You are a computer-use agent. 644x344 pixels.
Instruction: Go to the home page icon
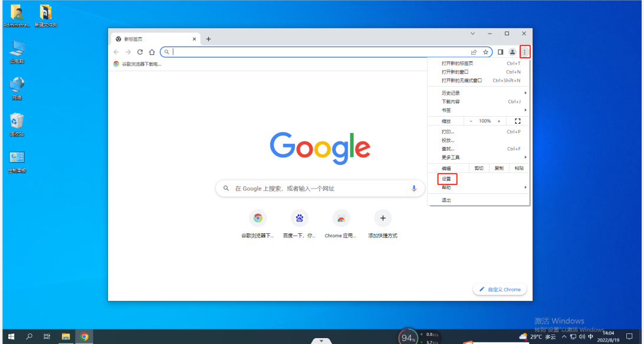click(152, 52)
